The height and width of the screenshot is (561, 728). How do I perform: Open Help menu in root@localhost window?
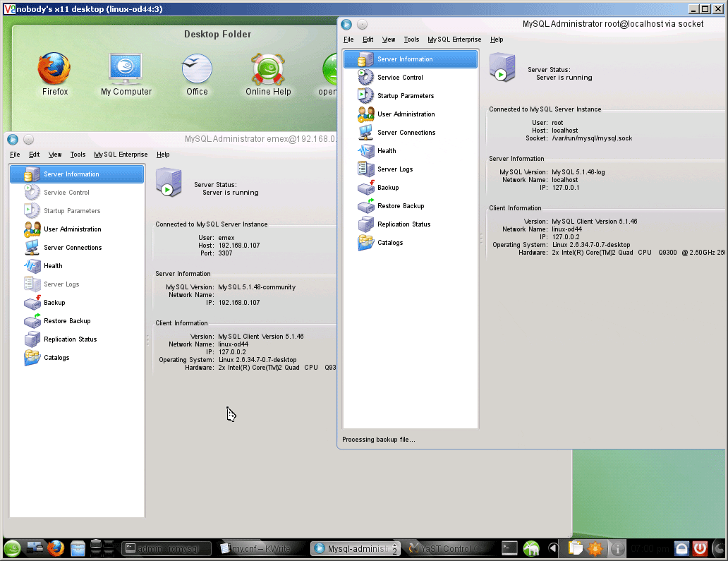pyautogui.click(x=497, y=40)
